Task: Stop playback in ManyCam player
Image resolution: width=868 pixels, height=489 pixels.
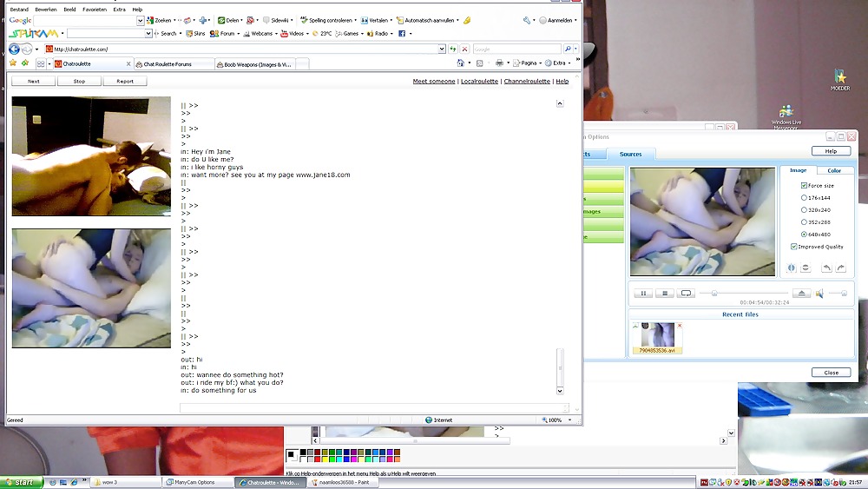Action: 665,293
